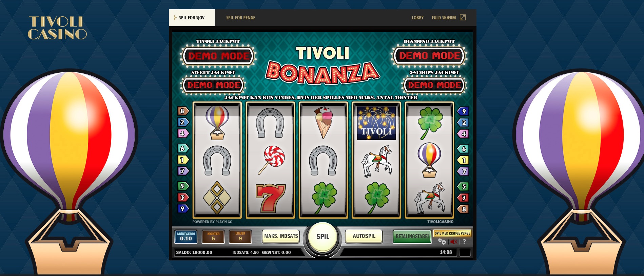
Task: Select payline 9 marker on right side
Action: 463,111
